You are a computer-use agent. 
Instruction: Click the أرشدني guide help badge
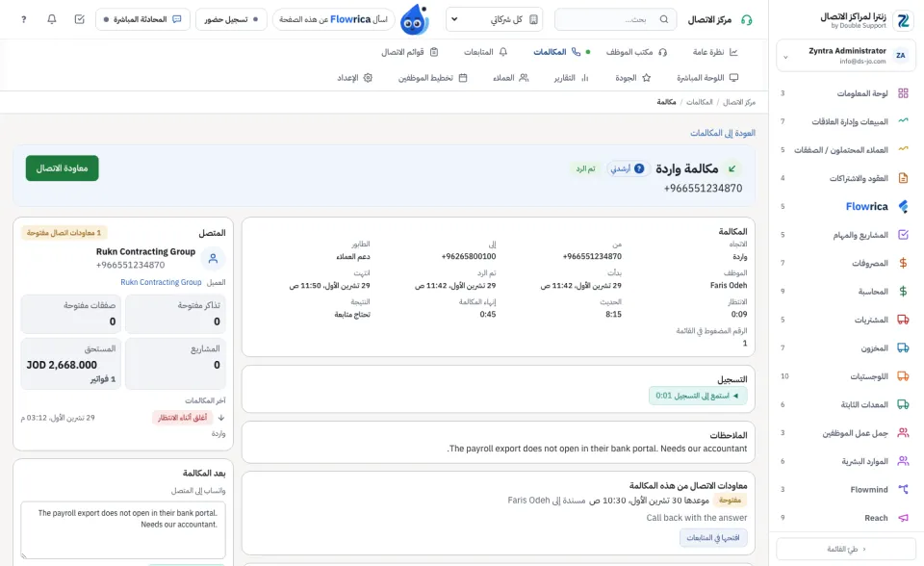(629, 168)
